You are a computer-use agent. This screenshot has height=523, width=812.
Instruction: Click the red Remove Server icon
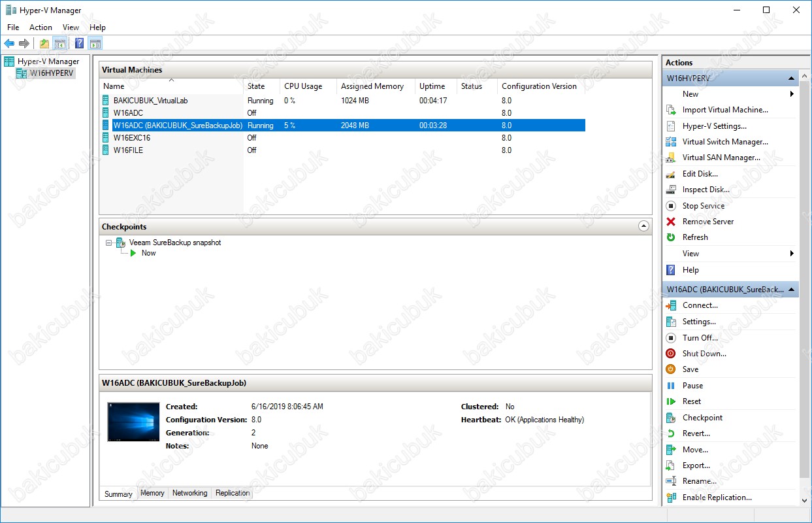tap(670, 222)
